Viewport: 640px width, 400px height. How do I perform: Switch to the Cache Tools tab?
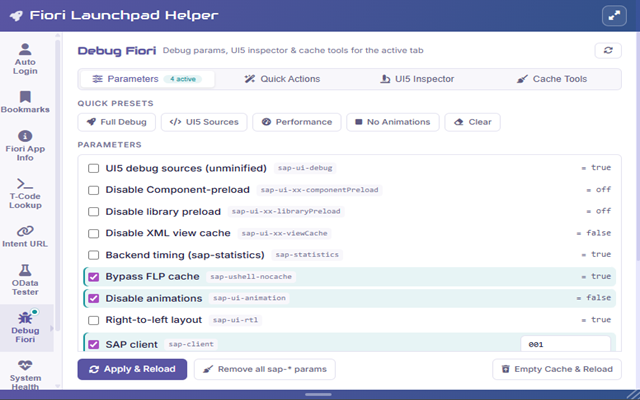pos(551,79)
